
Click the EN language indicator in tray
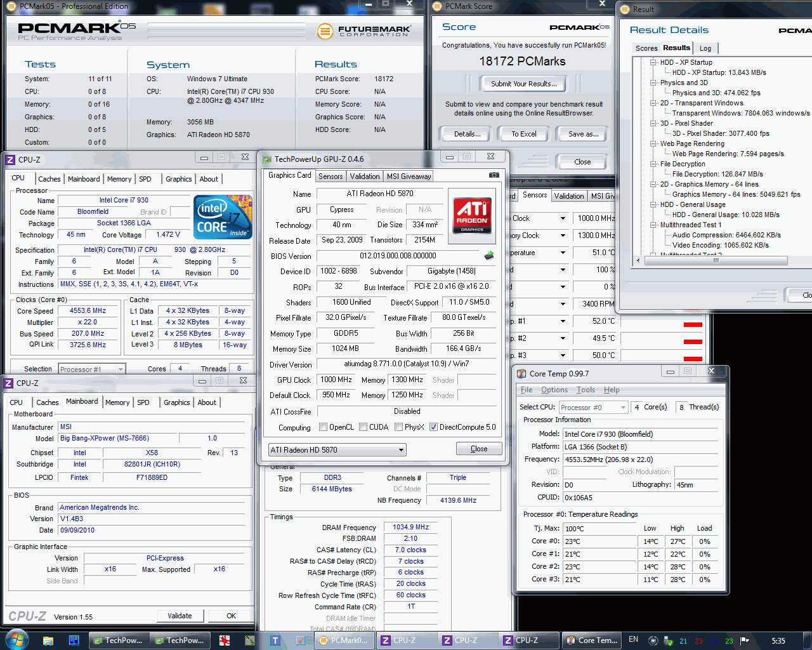coord(634,640)
